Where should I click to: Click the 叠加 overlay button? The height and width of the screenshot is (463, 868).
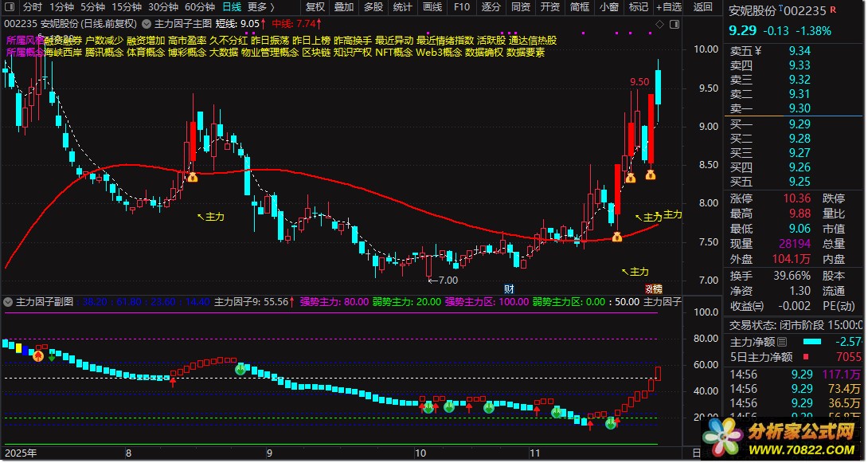344,7
